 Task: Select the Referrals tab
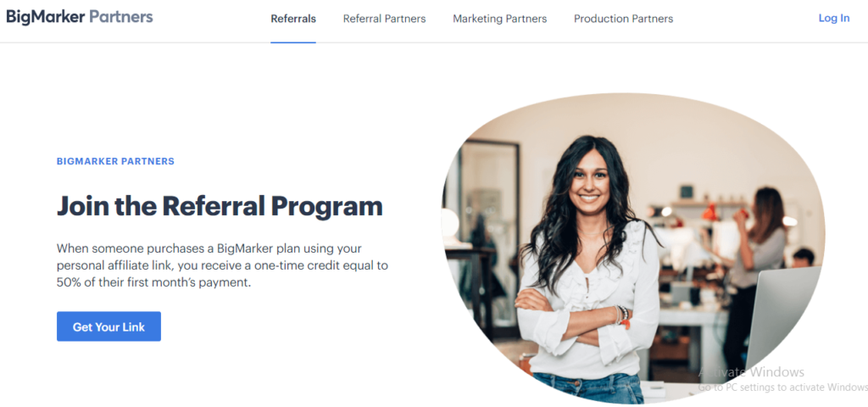click(x=293, y=19)
